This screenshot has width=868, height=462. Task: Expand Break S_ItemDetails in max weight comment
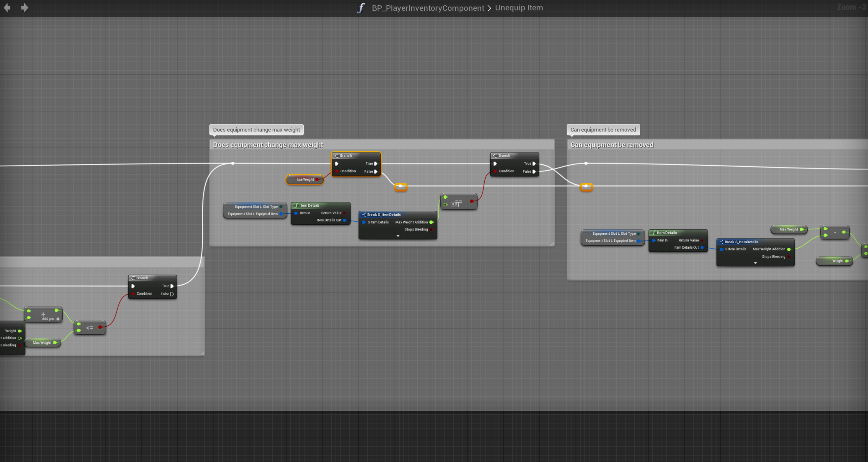[398, 236]
